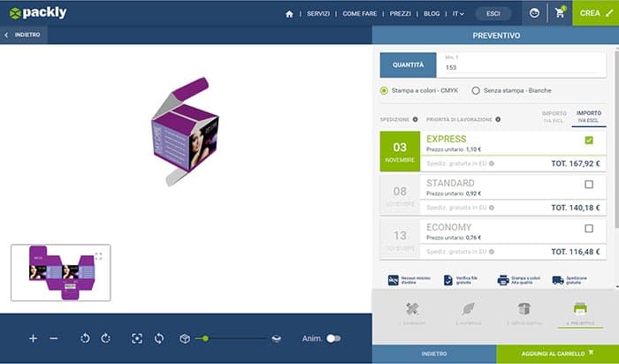Open the shopping cart icon
Image resolution: width=619 pixels, height=364 pixels.
[x=560, y=13]
